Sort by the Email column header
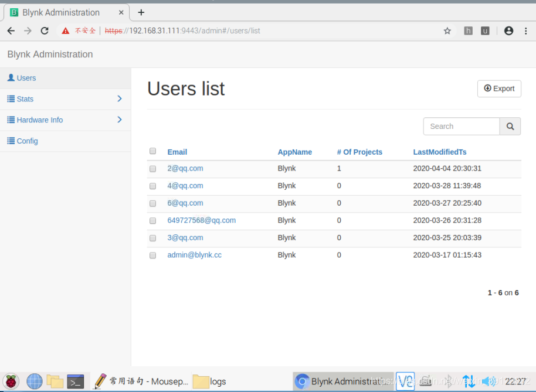 click(x=177, y=152)
